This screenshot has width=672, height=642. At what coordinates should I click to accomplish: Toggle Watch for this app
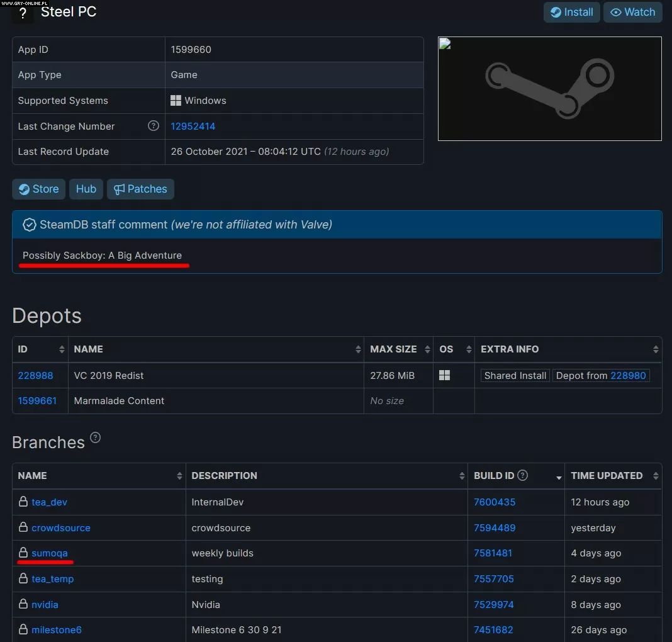point(632,12)
